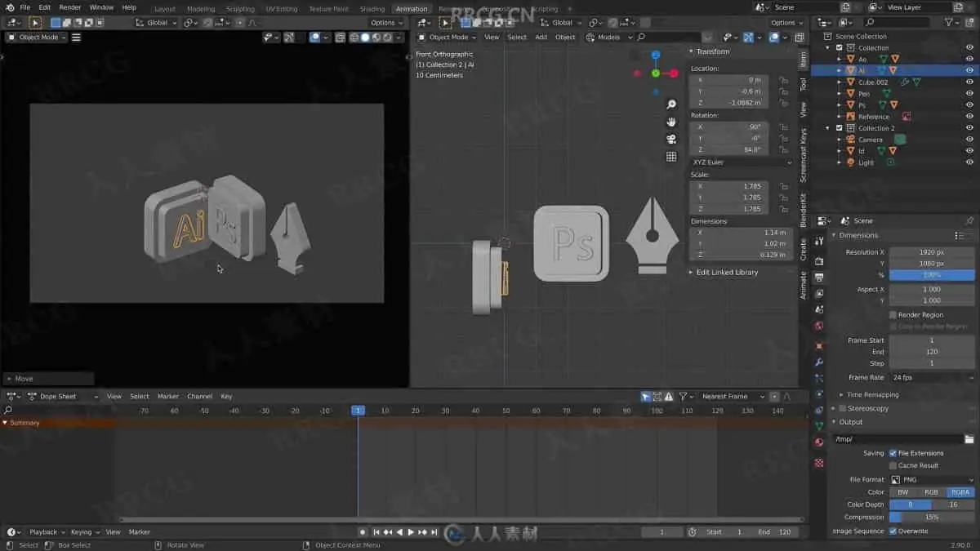Adjust the Compression 15% slider

pos(931,518)
